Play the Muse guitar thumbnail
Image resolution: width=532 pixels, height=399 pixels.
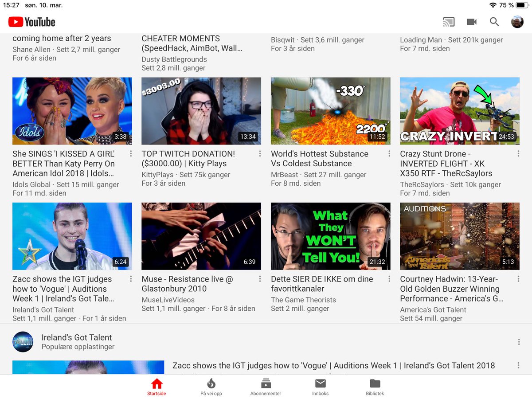coord(201,236)
